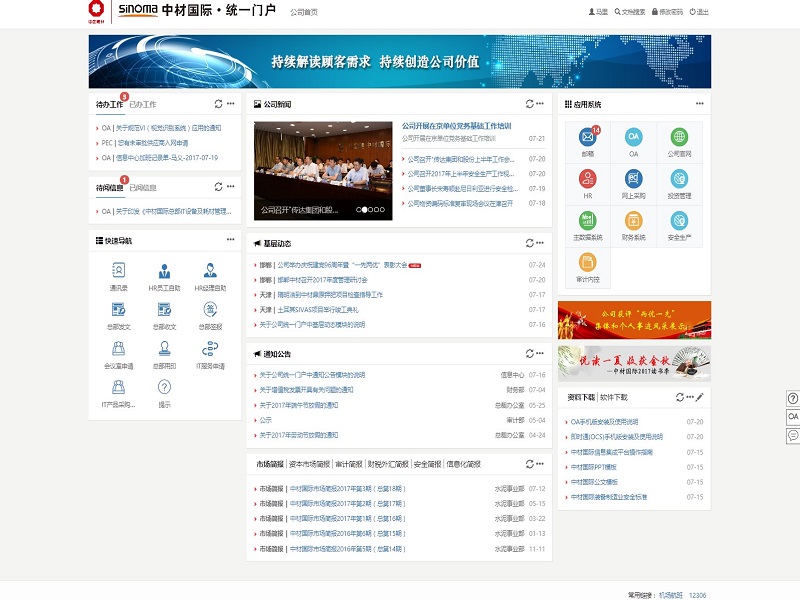Open the 公司官网 globe icon

[679, 138]
